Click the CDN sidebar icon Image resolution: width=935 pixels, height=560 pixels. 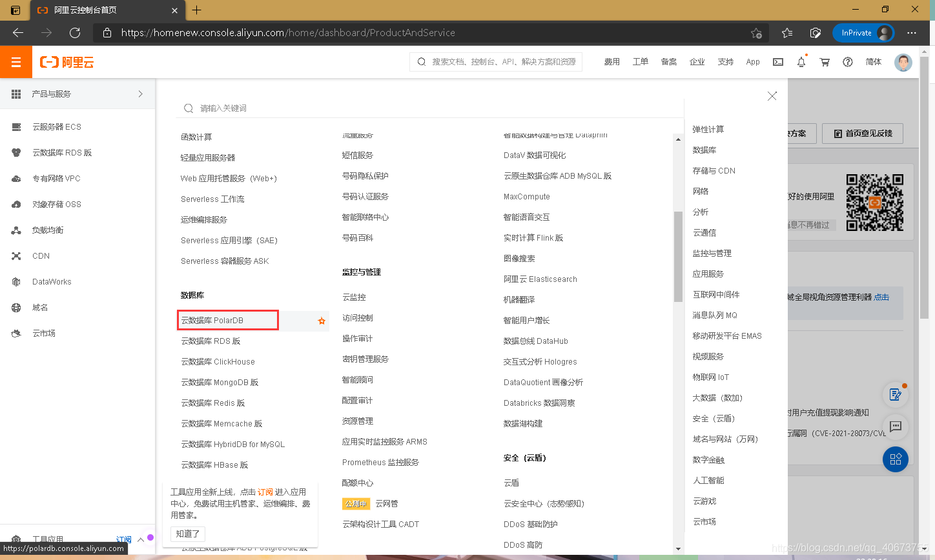pyautogui.click(x=17, y=256)
